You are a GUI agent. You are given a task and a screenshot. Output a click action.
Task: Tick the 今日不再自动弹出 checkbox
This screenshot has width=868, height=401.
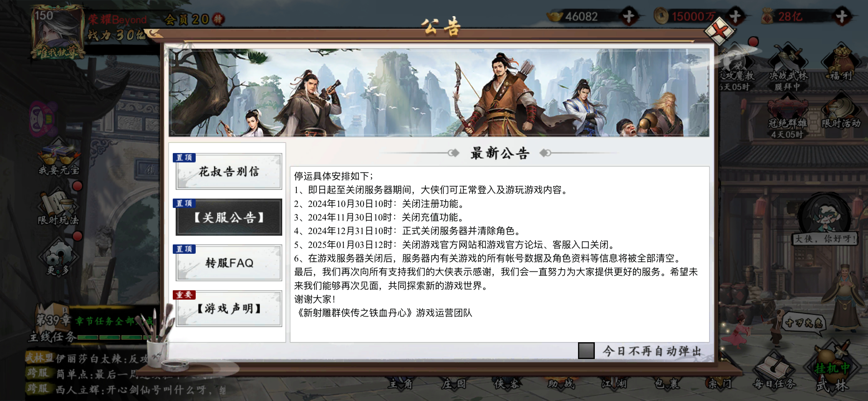tap(586, 351)
